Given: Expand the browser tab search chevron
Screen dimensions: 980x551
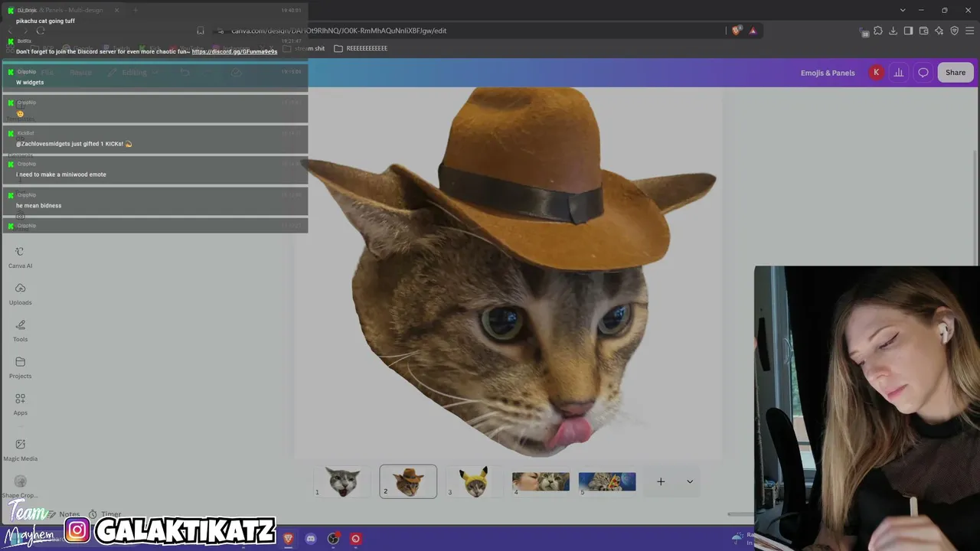Looking at the screenshot, I should pos(903,10).
